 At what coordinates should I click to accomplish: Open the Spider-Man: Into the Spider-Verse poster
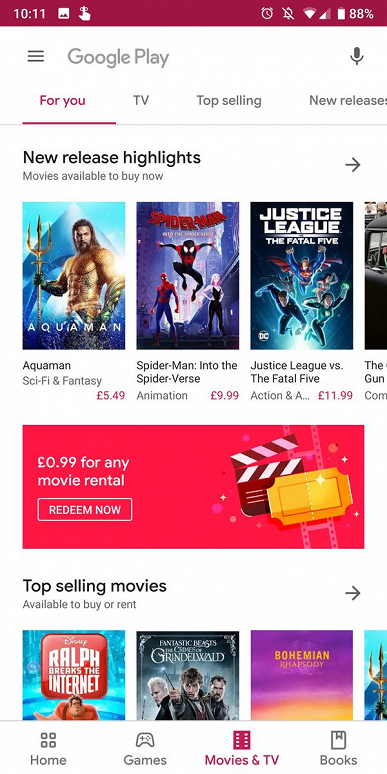(x=188, y=275)
